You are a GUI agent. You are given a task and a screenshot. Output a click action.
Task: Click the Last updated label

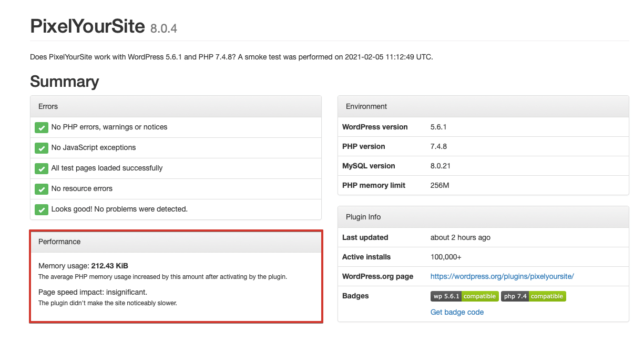365,237
